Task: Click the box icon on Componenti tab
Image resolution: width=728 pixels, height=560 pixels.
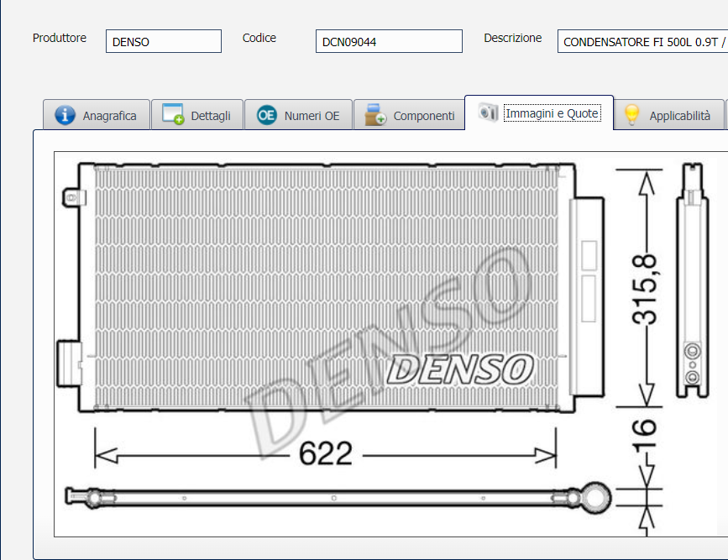Action: tap(375, 115)
